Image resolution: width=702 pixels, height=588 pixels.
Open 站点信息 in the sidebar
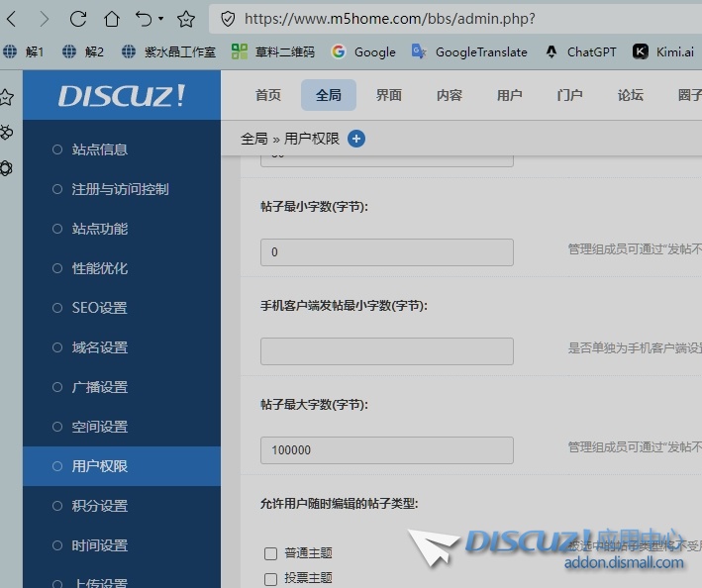[122, 149]
